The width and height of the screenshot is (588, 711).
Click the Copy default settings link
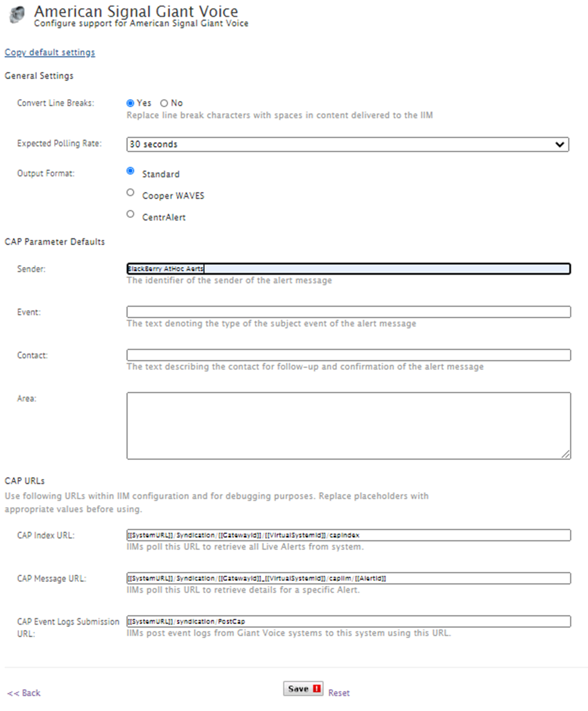point(50,52)
